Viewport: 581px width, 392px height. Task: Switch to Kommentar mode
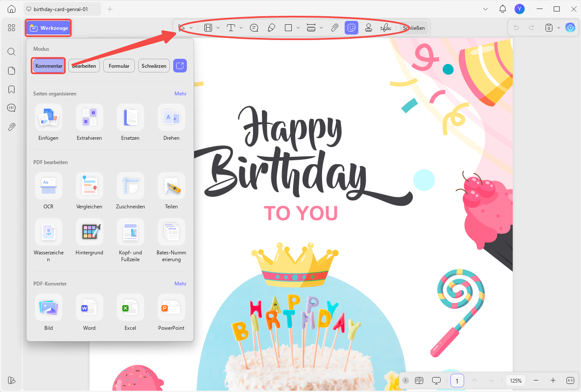pos(49,66)
